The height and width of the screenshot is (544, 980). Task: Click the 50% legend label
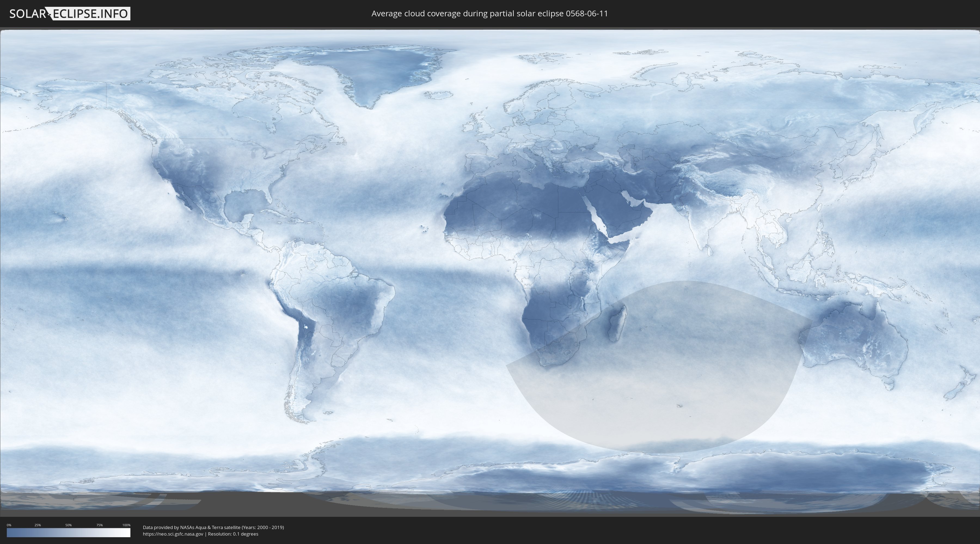tap(69, 525)
